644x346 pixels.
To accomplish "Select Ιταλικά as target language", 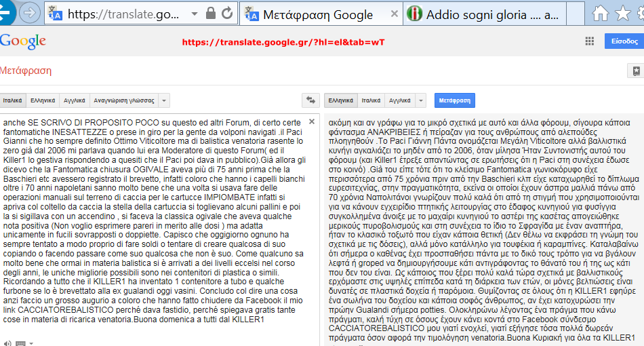I will tap(371, 100).
